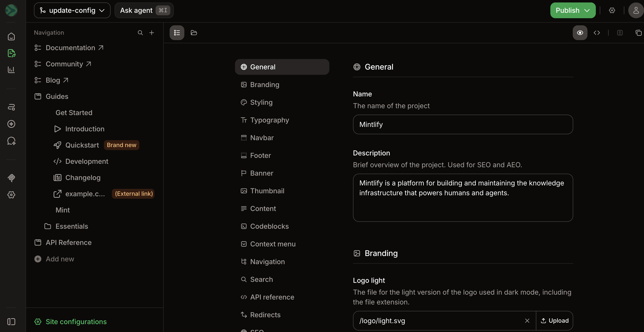Open the analytics chart icon
The image size is (644, 332).
tap(11, 70)
